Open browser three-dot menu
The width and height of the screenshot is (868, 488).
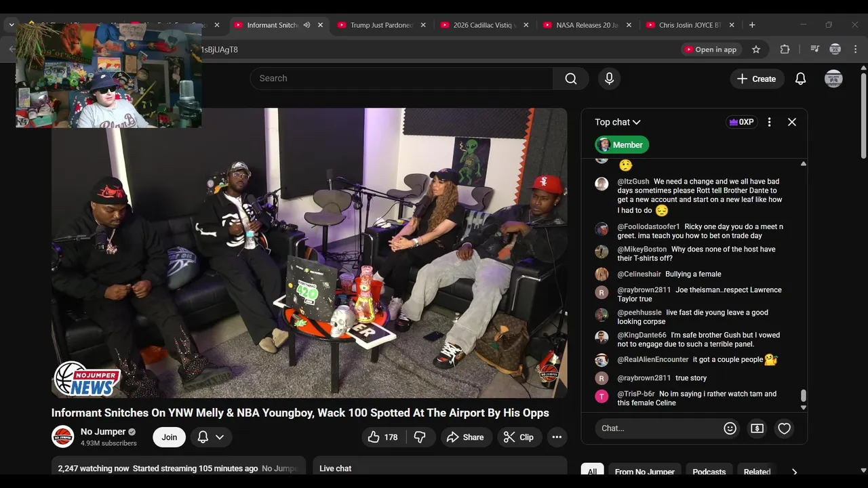point(855,49)
